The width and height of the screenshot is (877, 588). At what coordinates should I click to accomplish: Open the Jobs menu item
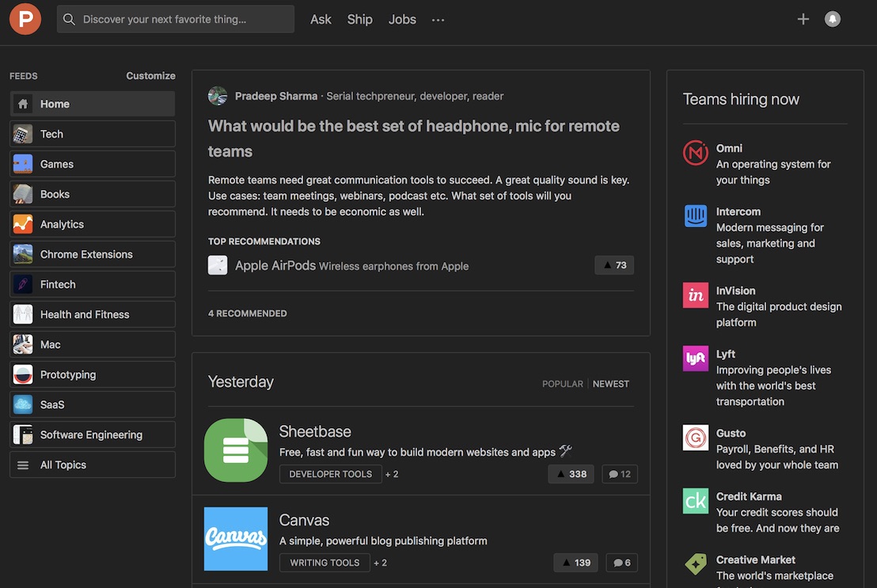[x=402, y=20]
